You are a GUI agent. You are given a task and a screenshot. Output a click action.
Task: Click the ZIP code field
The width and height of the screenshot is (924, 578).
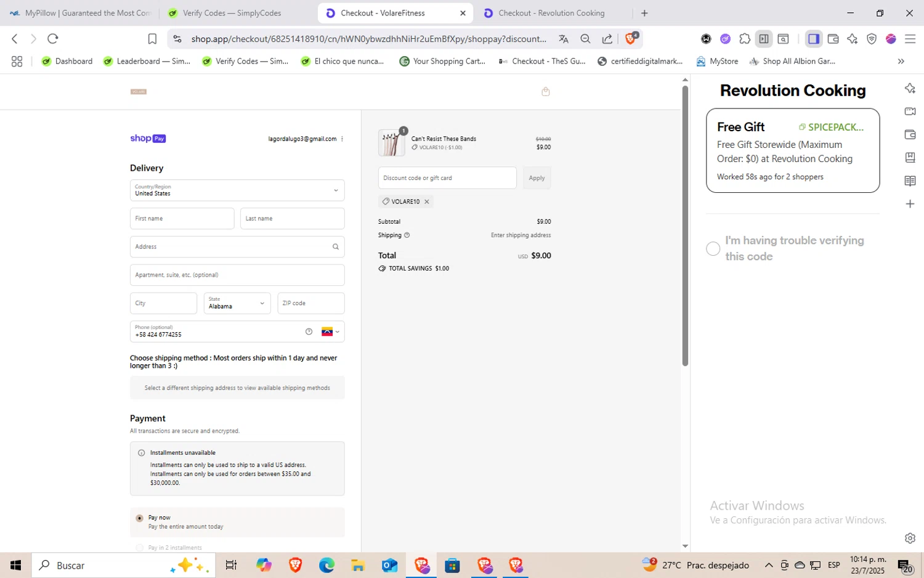click(x=311, y=303)
